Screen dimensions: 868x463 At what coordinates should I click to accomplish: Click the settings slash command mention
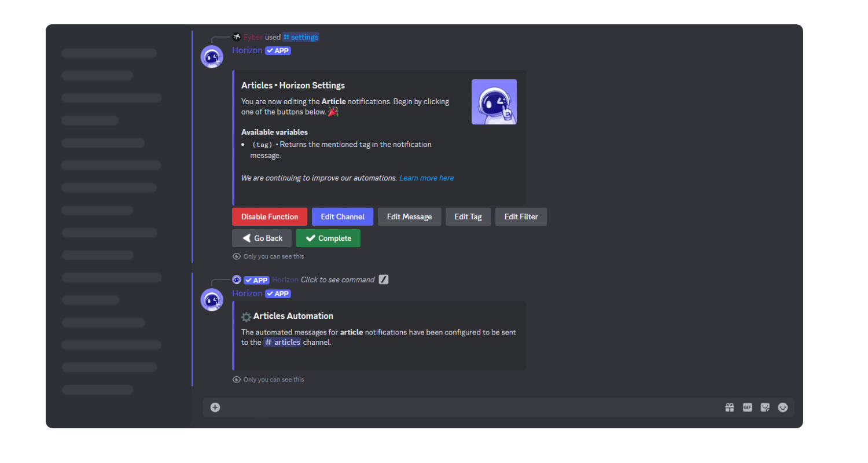pos(301,36)
